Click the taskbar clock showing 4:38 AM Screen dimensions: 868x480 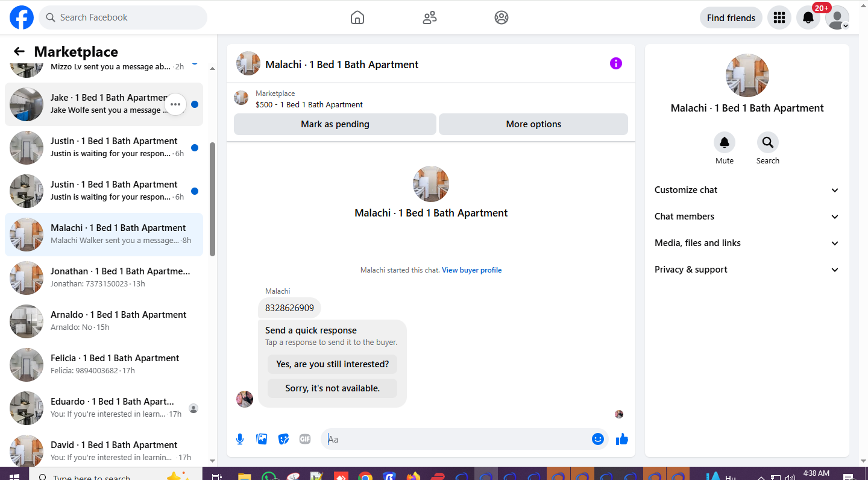817,474
